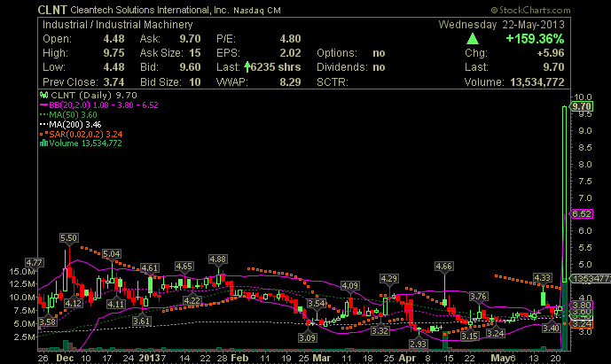
Task: Click the 4.33 May price label
Action: click(x=543, y=277)
